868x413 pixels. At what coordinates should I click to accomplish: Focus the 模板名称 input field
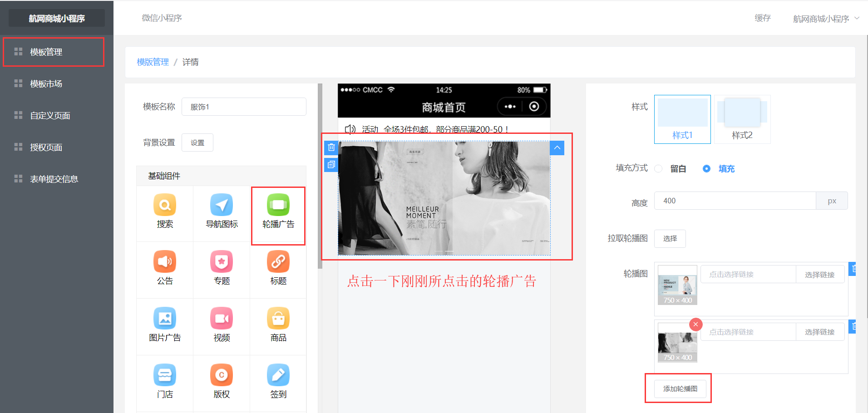pos(244,107)
